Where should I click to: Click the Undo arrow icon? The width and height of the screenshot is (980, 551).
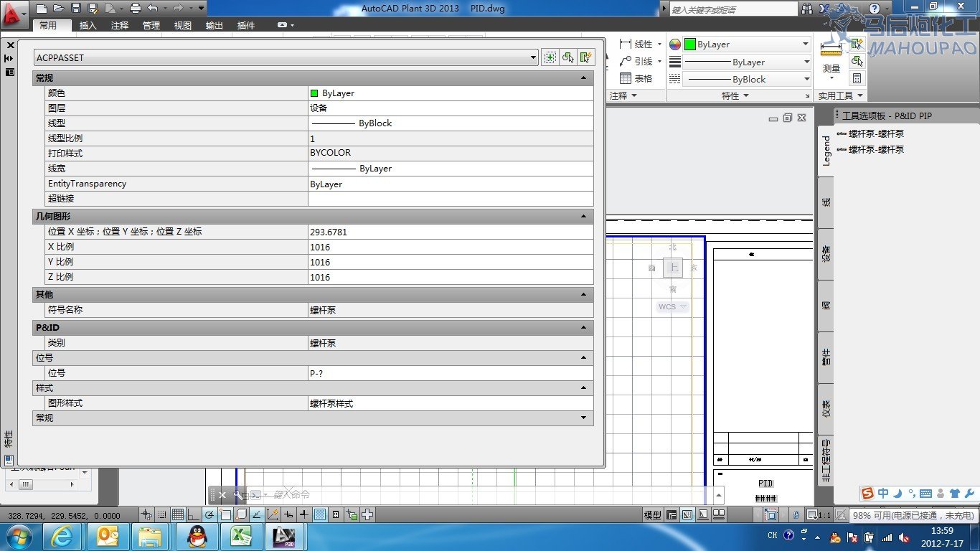click(152, 9)
